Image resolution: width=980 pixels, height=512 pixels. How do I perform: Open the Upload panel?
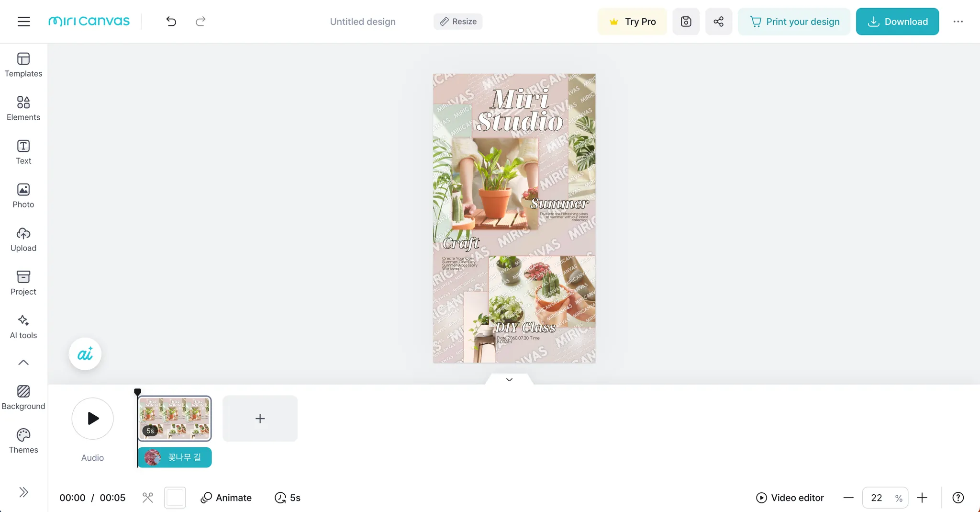[23, 239]
